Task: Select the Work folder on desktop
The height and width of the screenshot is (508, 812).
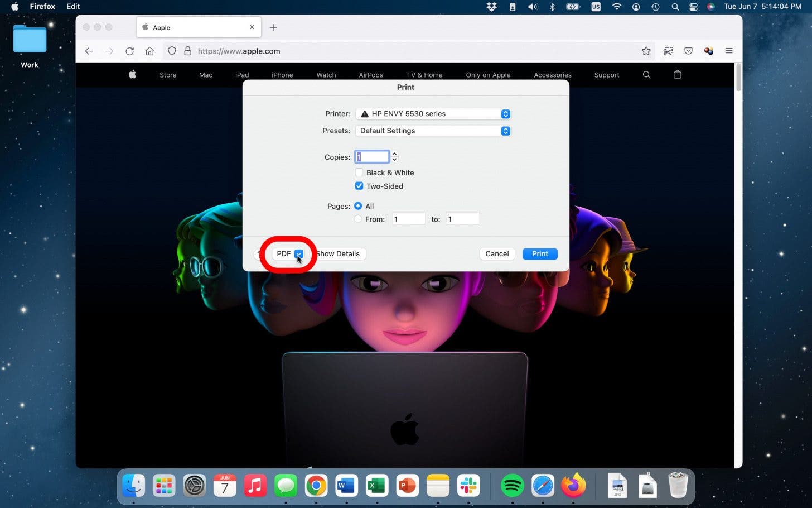Action: click(30, 47)
